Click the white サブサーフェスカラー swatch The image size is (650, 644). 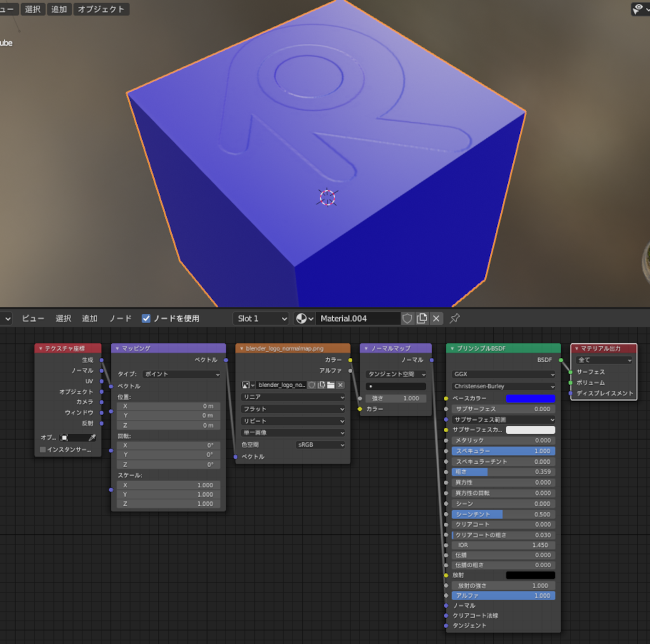531,430
